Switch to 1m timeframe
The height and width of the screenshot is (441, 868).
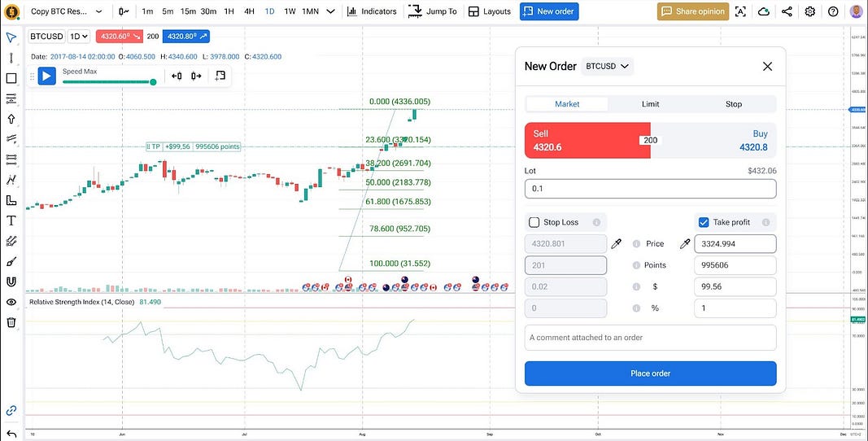[147, 11]
